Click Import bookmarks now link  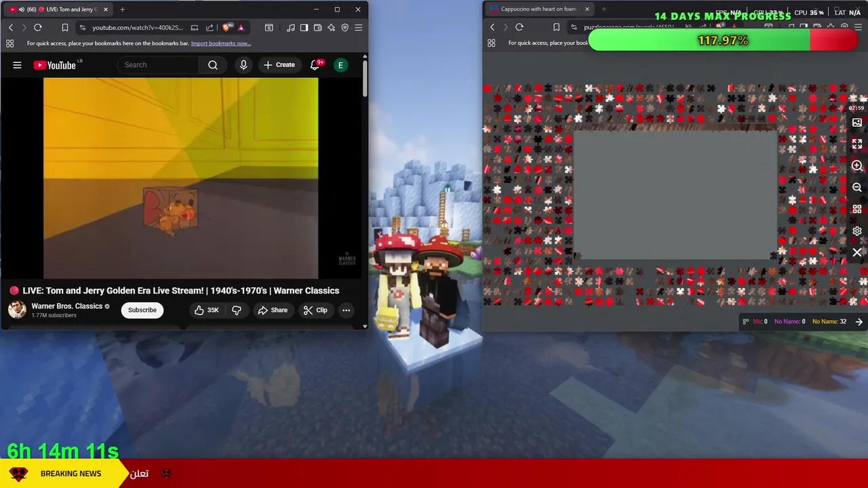coord(221,43)
